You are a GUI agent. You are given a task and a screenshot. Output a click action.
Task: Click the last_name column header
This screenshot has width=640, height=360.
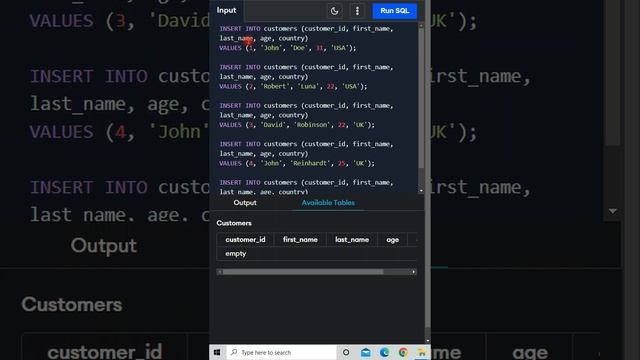(352, 240)
